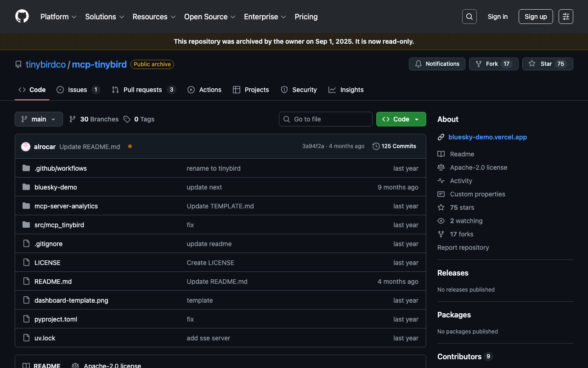The width and height of the screenshot is (588, 368).
Task: View the 125 Commits history
Action: click(394, 146)
